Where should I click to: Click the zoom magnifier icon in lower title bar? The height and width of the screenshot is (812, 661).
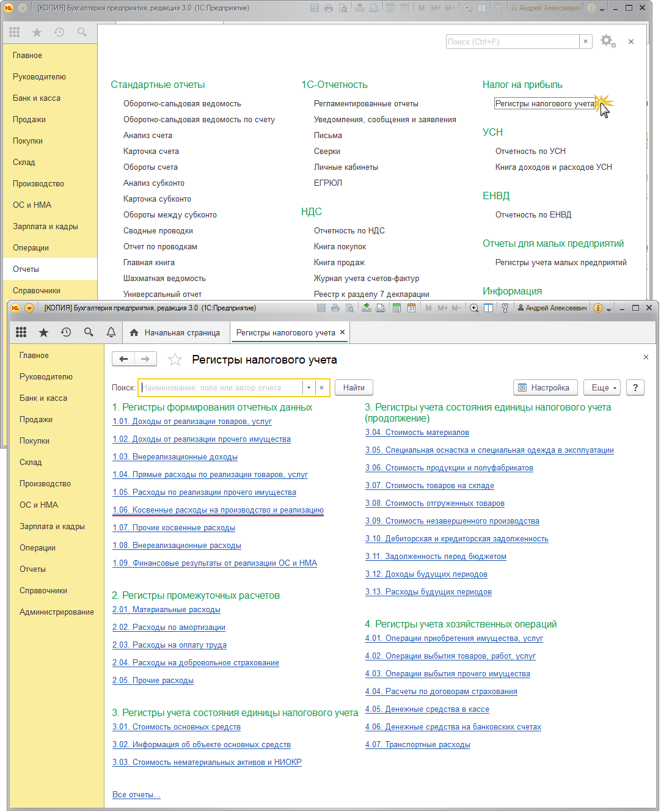[x=474, y=308]
